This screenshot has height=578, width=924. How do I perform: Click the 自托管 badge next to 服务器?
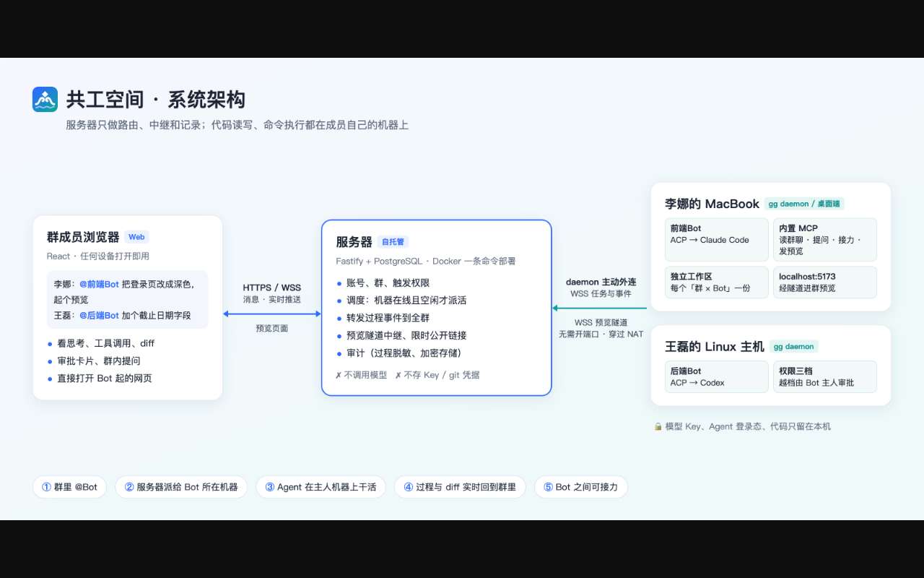click(393, 242)
